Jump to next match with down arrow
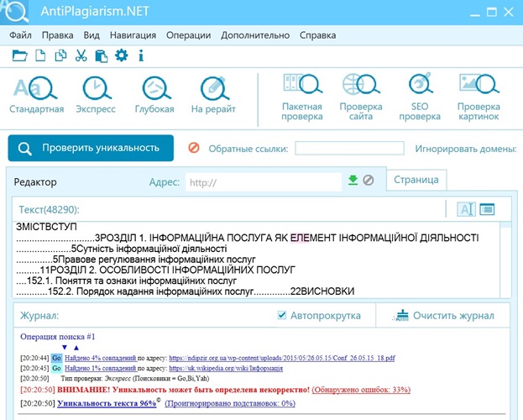Screen dimensions: 523x420 tap(65, 348)
